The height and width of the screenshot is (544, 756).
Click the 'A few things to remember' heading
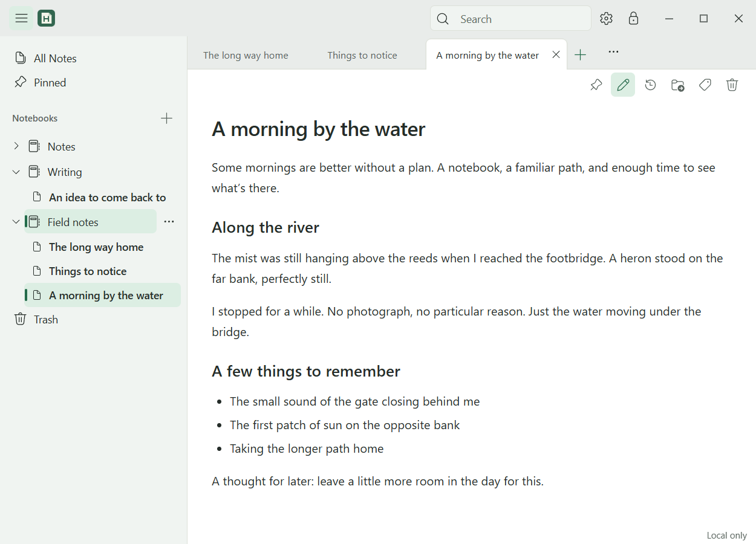tap(306, 371)
